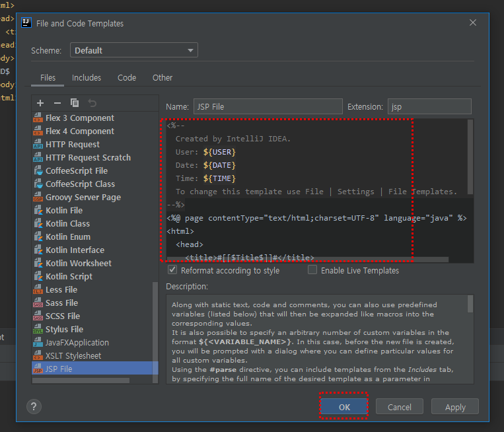The height and width of the screenshot is (432, 504).
Task: Switch to the Code tab
Action: [x=127, y=78]
